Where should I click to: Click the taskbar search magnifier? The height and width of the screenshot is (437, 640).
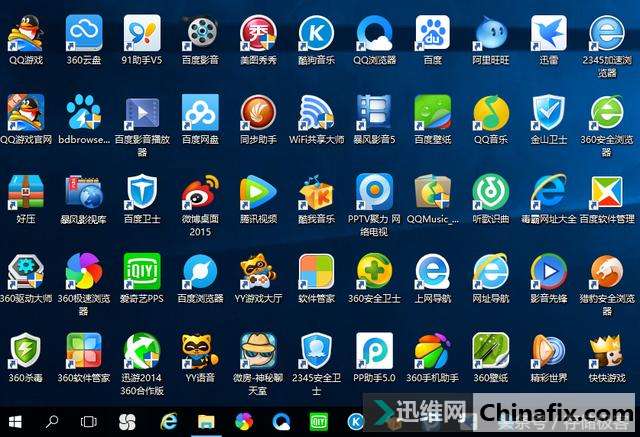pyautogui.click(x=52, y=421)
